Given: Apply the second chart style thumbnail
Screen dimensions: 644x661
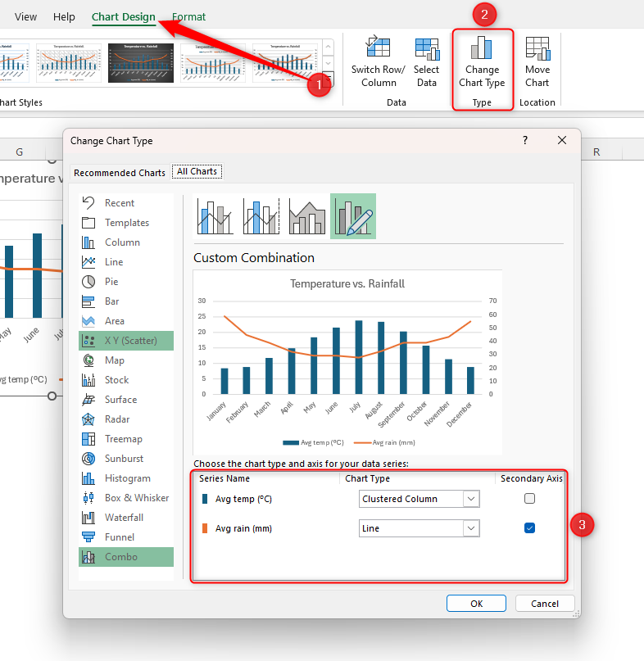Looking at the screenshot, I should pos(69,63).
